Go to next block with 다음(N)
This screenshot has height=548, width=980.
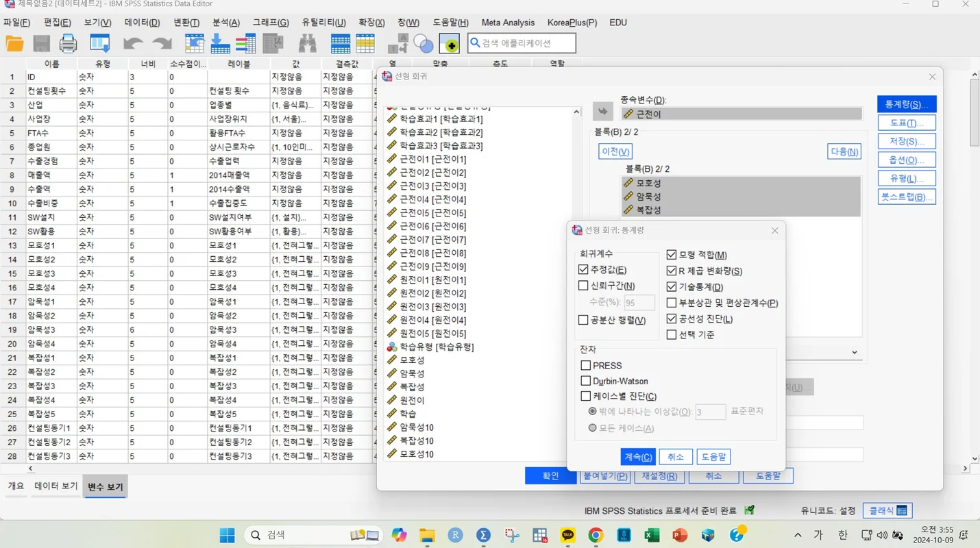(x=844, y=151)
